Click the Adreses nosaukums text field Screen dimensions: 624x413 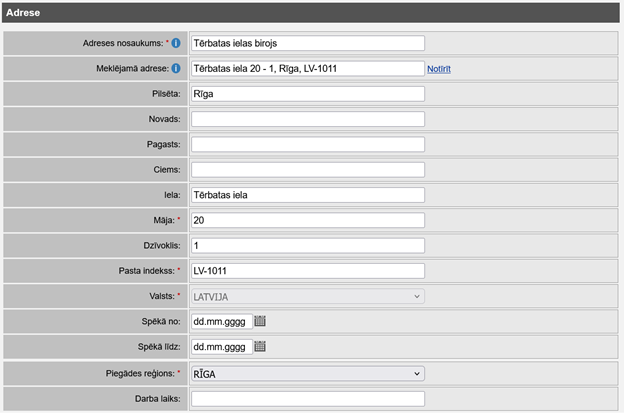(307, 43)
